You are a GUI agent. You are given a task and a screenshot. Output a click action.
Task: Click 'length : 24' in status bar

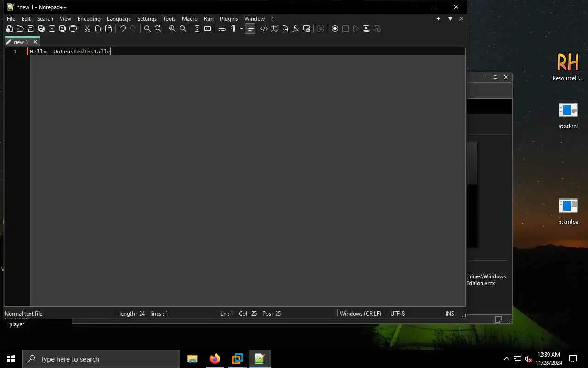click(132, 313)
